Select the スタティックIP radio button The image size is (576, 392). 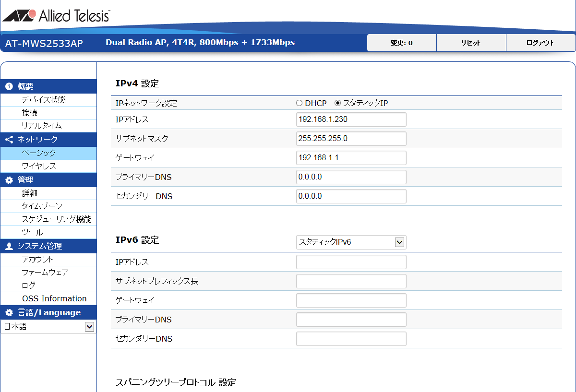click(337, 103)
